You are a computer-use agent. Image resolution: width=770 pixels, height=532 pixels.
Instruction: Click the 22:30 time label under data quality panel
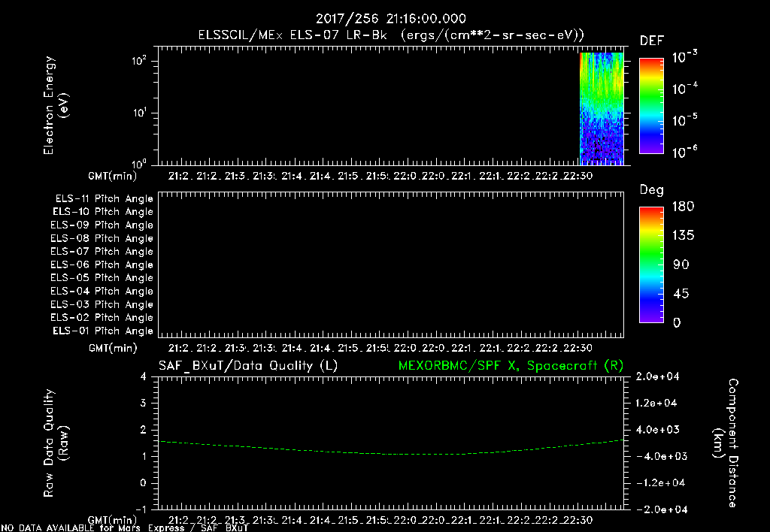click(577, 520)
